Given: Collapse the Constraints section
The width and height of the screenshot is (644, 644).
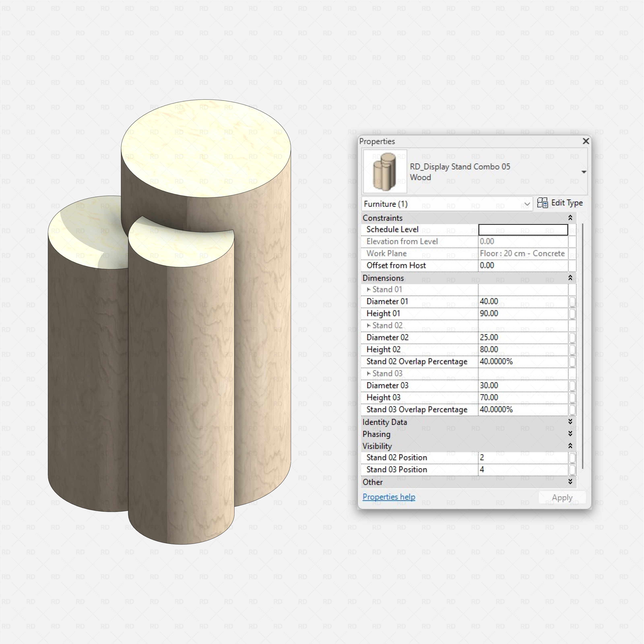Looking at the screenshot, I should (570, 218).
